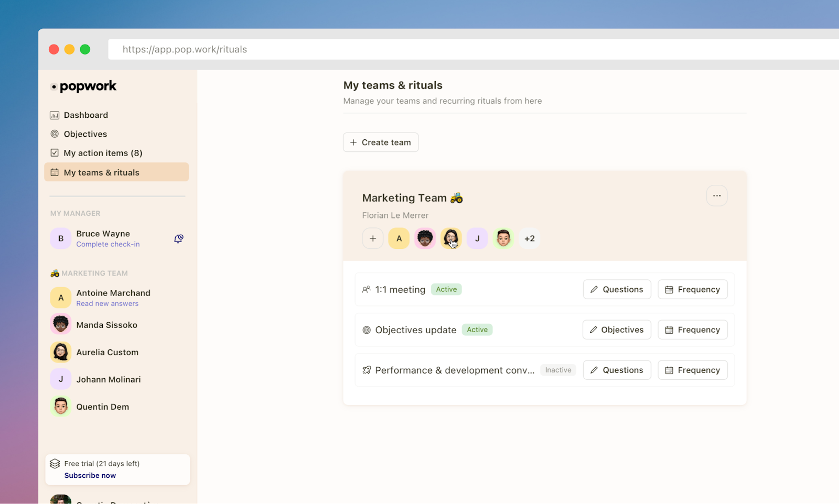Click the popwork logo
839x504 pixels.
coord(84,86)
